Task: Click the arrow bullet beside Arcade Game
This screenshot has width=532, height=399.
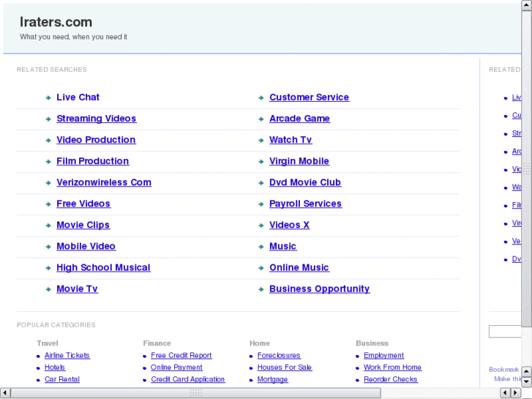Action: point(261,119)
